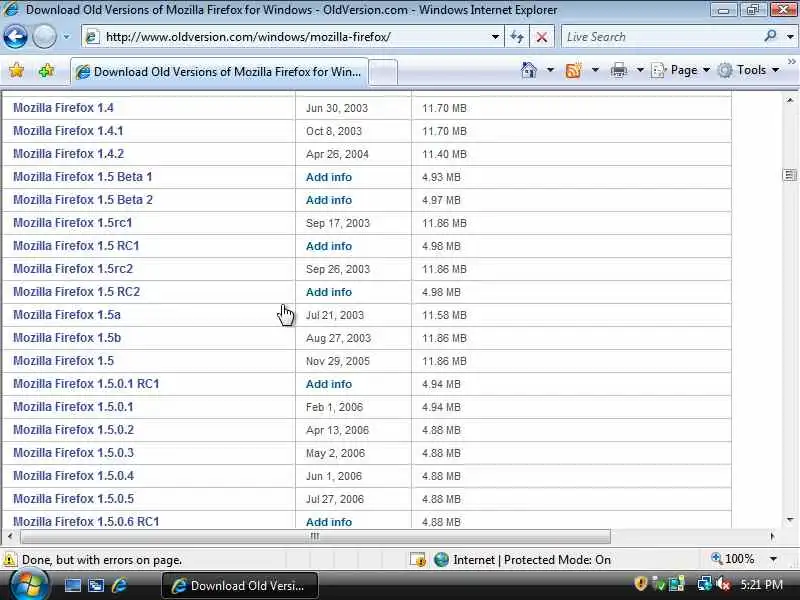Click Add info for Firefox 1.5 RC2
The height and width of the screenshot is (600, 800).
click(x=329, y=292)
